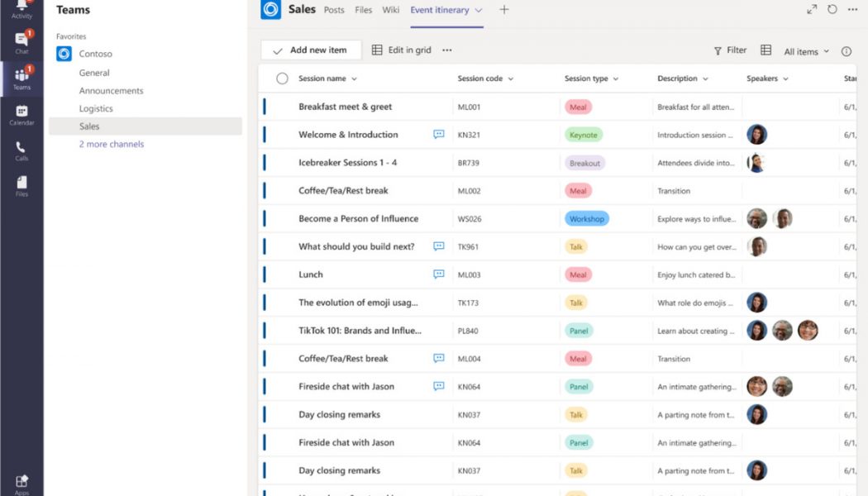868x496 pixels.
Task: Select all rows with the header circle
Action: click(282, 78)
